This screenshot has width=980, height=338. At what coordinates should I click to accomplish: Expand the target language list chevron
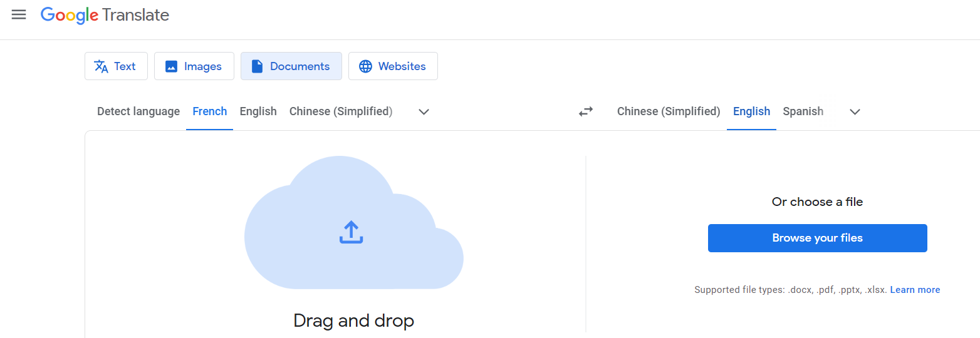(x=855, y=111)
